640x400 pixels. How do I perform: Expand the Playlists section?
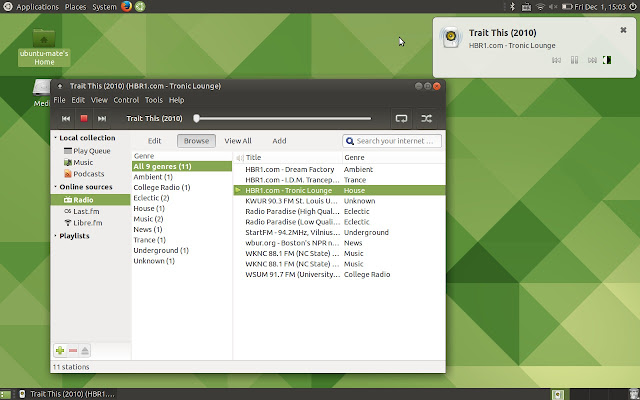tap(56, 236)
